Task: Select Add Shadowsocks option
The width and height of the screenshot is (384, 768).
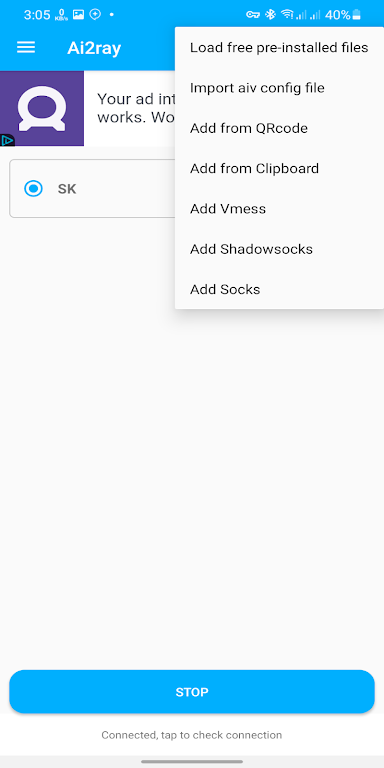Action: click(x=279, y=249)
